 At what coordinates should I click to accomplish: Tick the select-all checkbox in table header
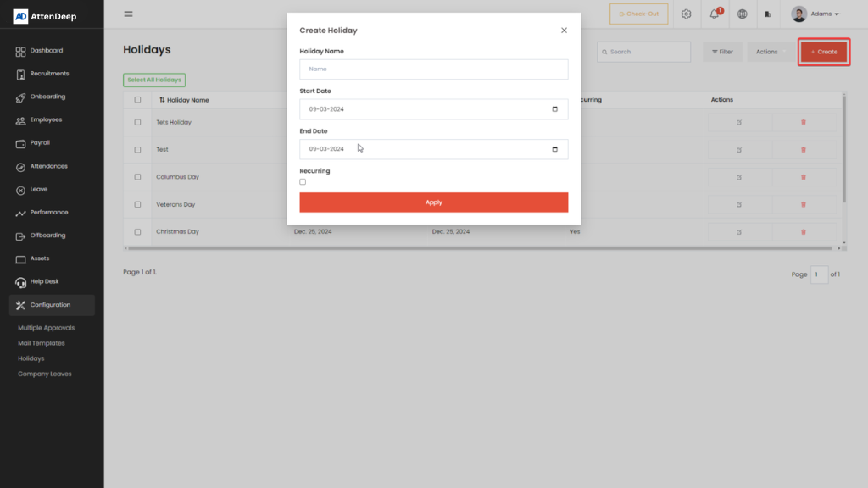[x=137, y=100]
